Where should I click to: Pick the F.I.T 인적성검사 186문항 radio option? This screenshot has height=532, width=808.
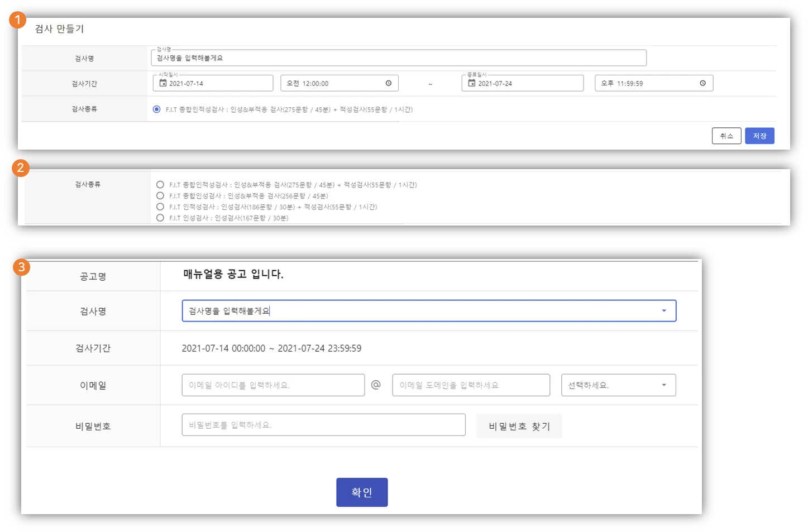click(160, 207)
